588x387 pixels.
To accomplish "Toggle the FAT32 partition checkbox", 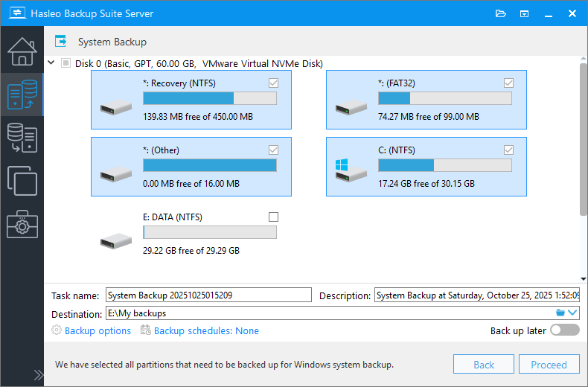I will [x=508, y=83].
